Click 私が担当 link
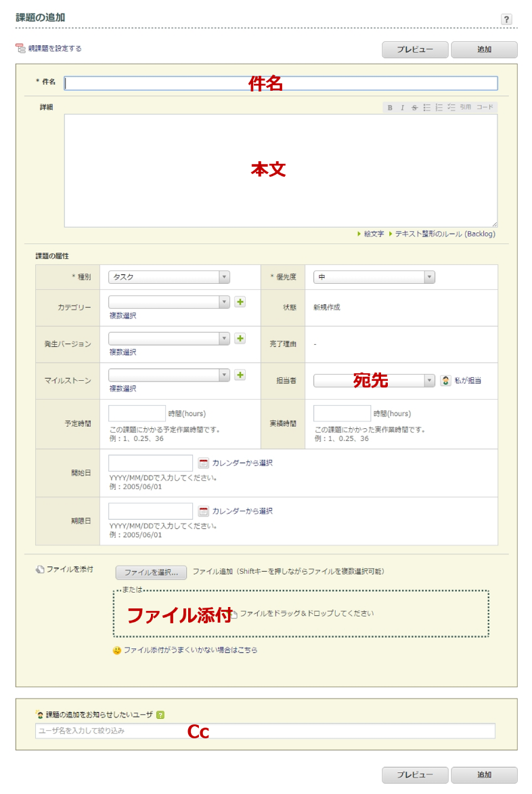Image resolution: width=532 pixels, height=794 pixels. coord(468,380)
